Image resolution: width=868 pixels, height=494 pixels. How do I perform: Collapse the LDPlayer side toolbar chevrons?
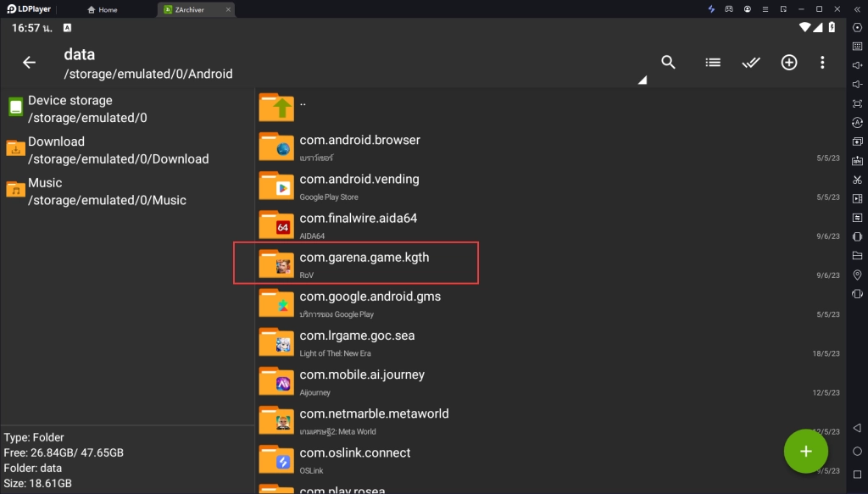coord(857,8)
